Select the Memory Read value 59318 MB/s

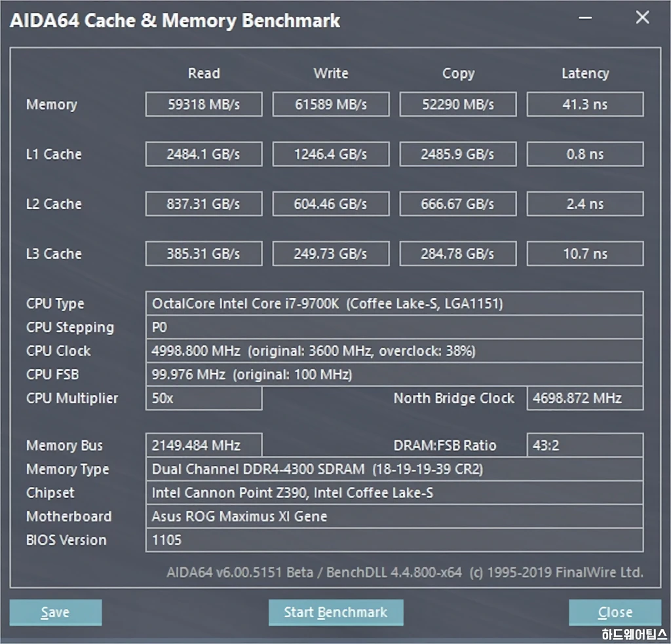(204, 104)
